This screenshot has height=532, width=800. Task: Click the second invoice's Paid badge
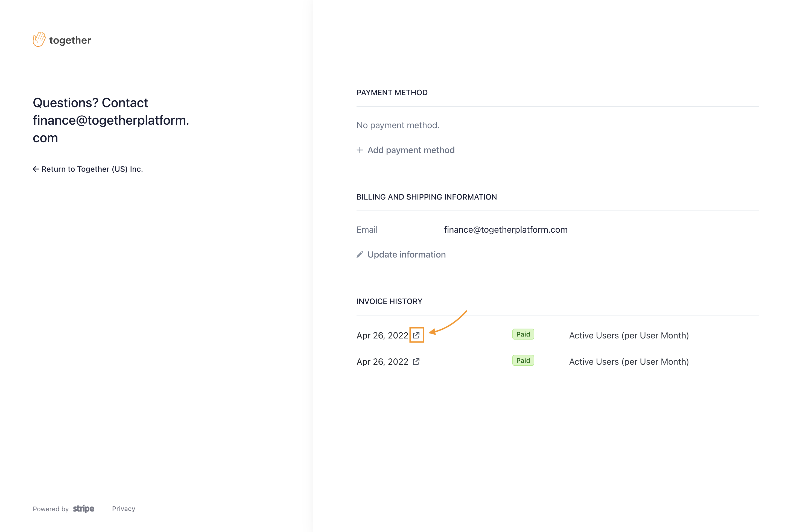(x=523, y=360)
